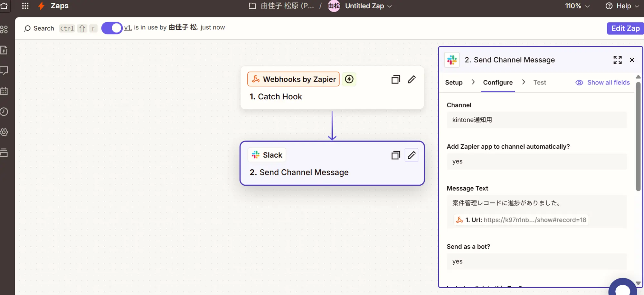
Task: Open the Zap history clock icon in sidebar
Action: pyautogui.click(x=4, y=112)
